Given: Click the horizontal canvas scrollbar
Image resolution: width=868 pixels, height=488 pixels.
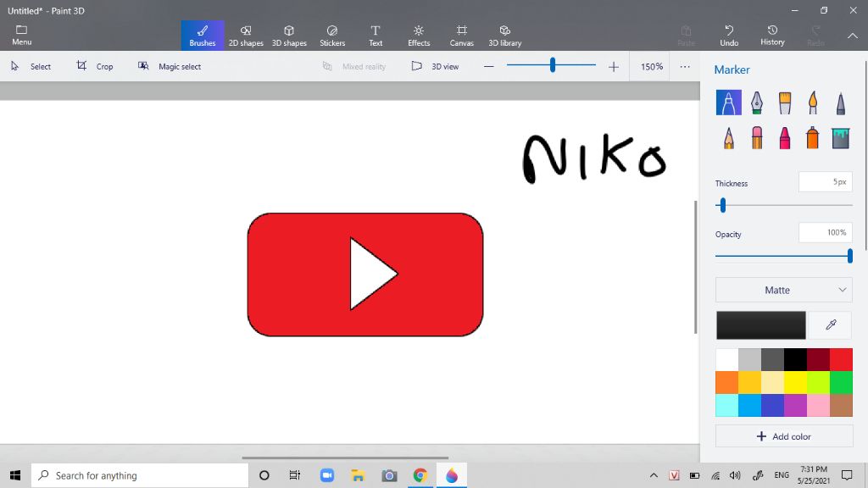Looking at the screenshot, I should [x=345, y=457].
